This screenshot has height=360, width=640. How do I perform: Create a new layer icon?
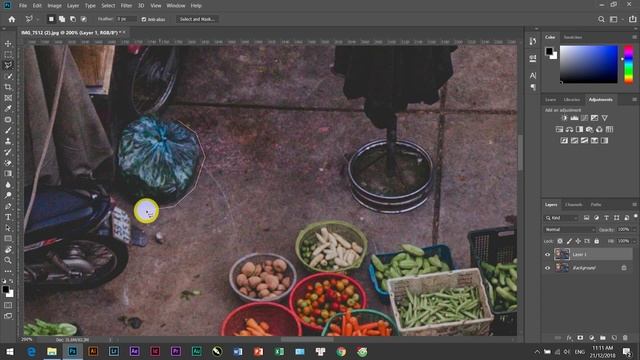(614, 338)
